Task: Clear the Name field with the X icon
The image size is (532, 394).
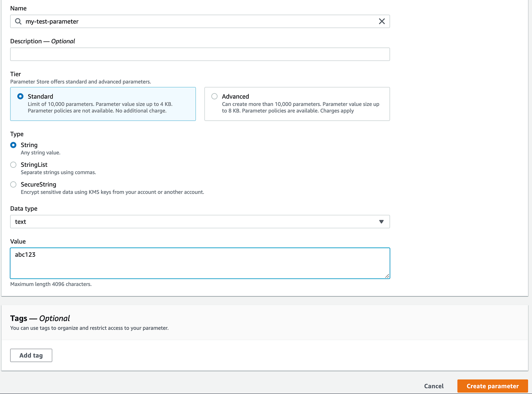Action: point(382,21)
